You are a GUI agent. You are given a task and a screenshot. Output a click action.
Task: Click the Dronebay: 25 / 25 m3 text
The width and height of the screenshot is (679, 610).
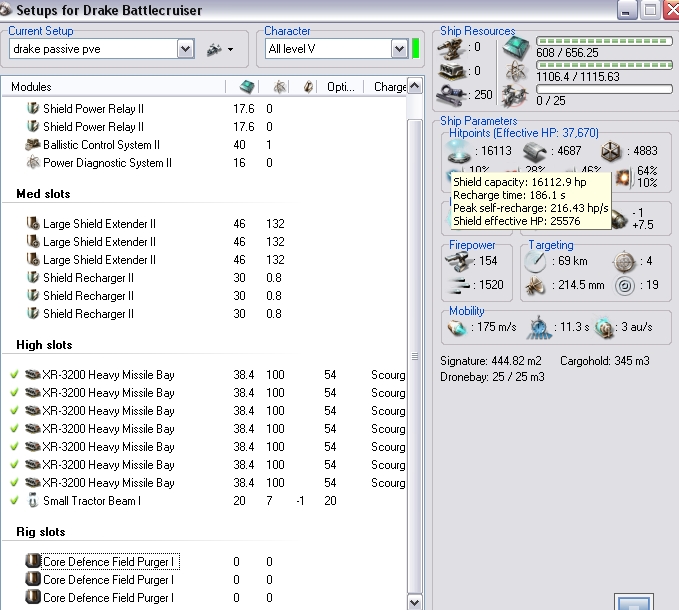(x=492, y=377)
